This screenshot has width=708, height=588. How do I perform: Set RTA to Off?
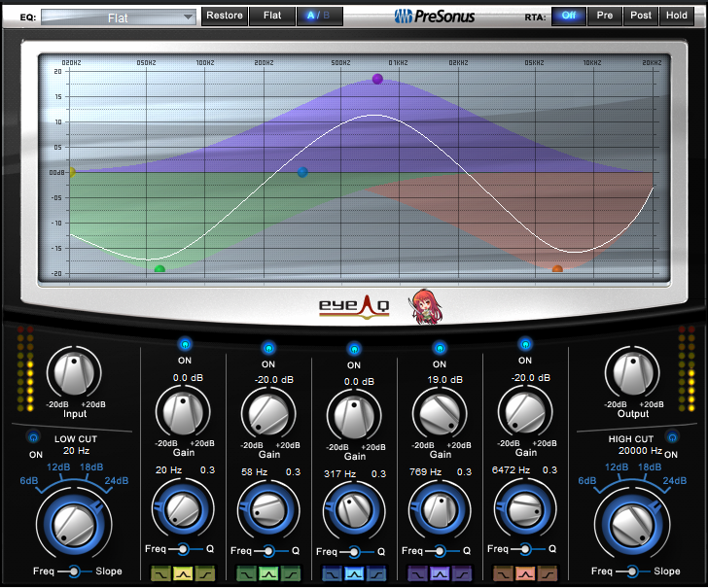tap(569, 16)
